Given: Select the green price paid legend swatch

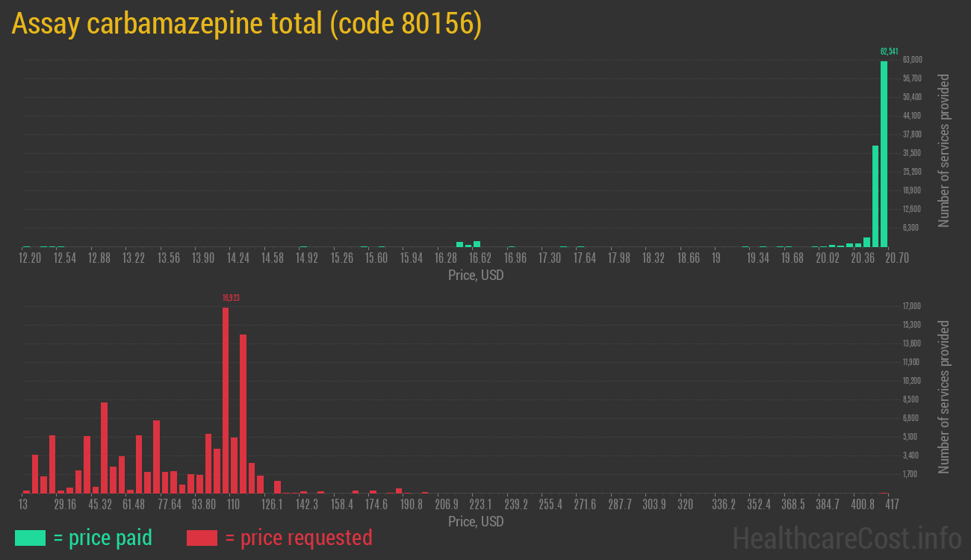Looking at the screenshot, I should click(x=30, y=538).
